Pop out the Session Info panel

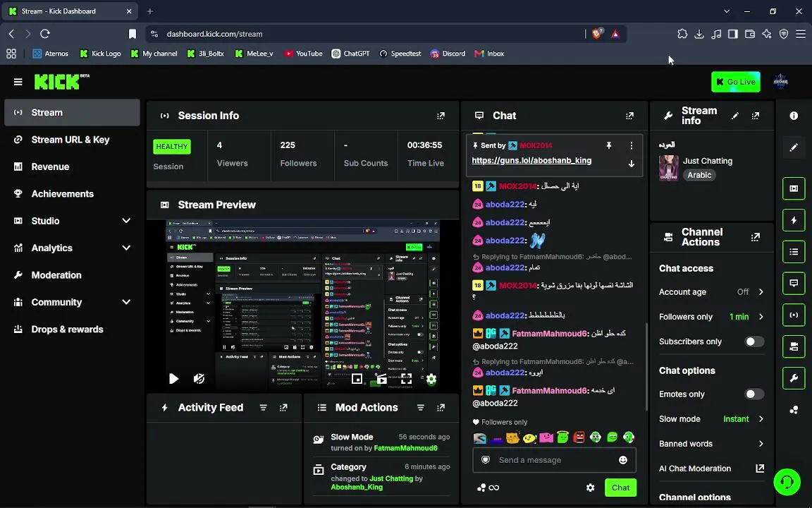[441, 116]
